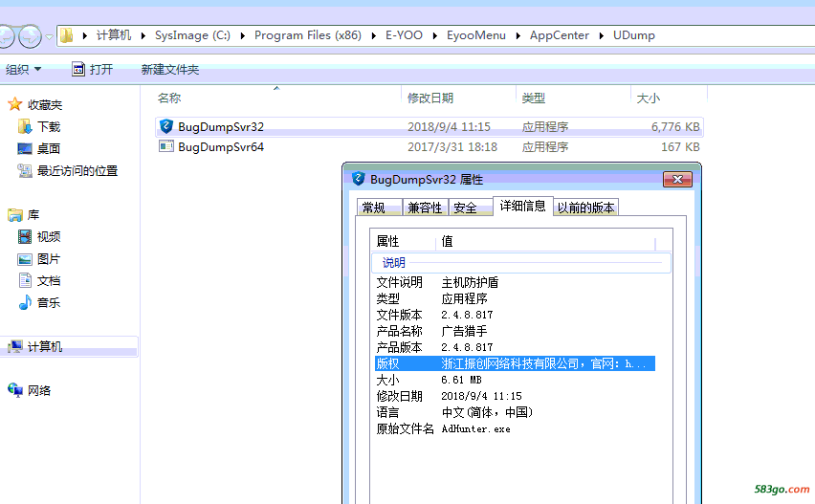Screen dimensions: 815x504
Task: Click the Pictures library icon
Action: pos(25,259)
